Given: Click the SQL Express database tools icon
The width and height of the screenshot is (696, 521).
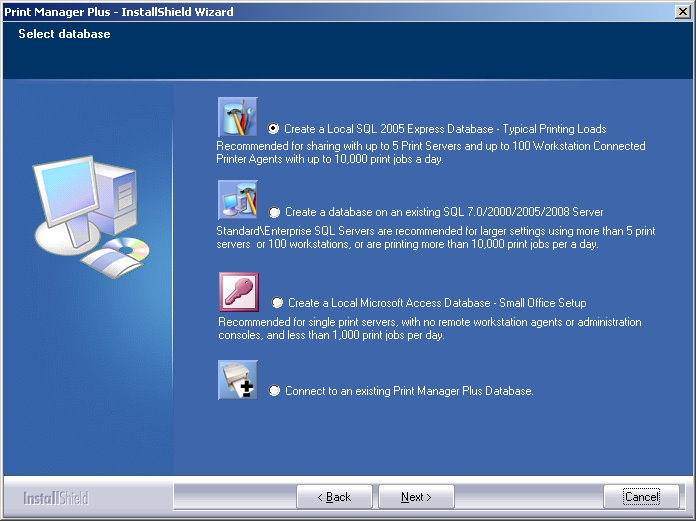Looking at the screenshot, I should [x=237, y=117].
